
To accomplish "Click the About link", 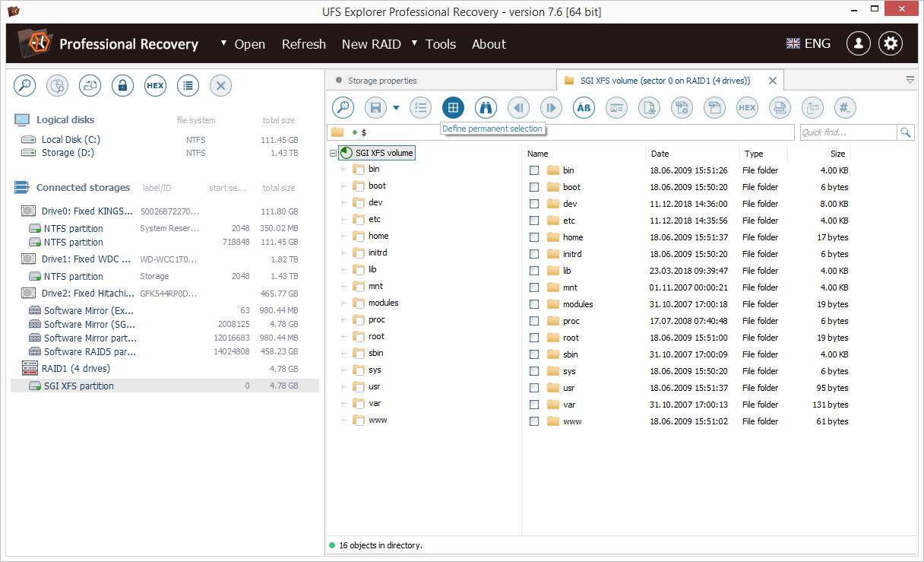I will tap(489, 44).
